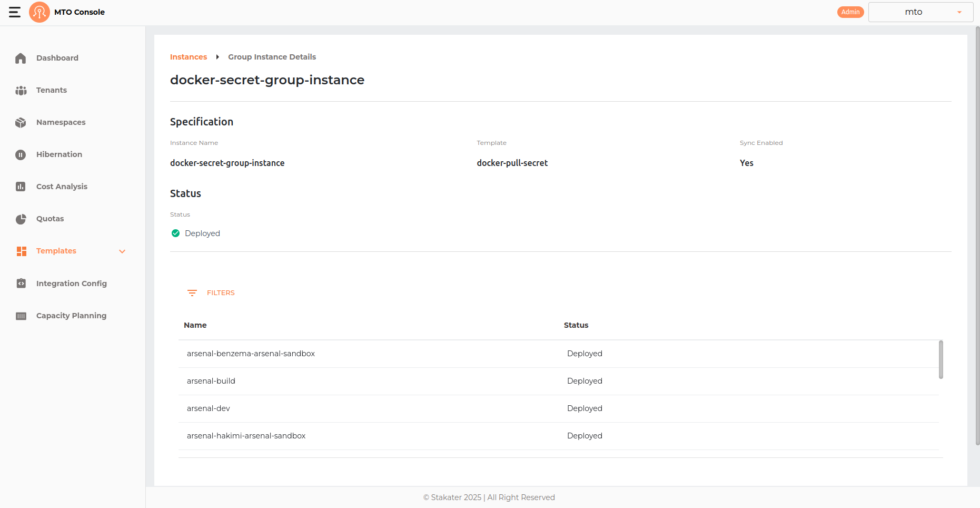The height and width of the screenshot is (508, 980).
Task: Click the table's vertical scrollbar
Action: click(x=941, y=359)
